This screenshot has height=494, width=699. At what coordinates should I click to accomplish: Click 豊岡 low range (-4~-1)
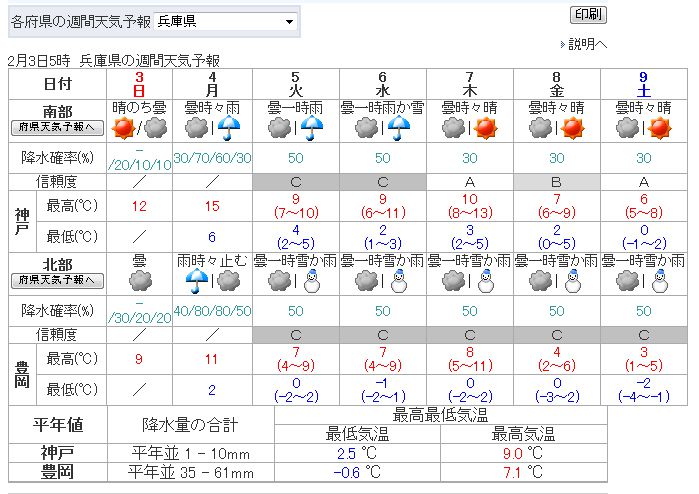(644, 396)
